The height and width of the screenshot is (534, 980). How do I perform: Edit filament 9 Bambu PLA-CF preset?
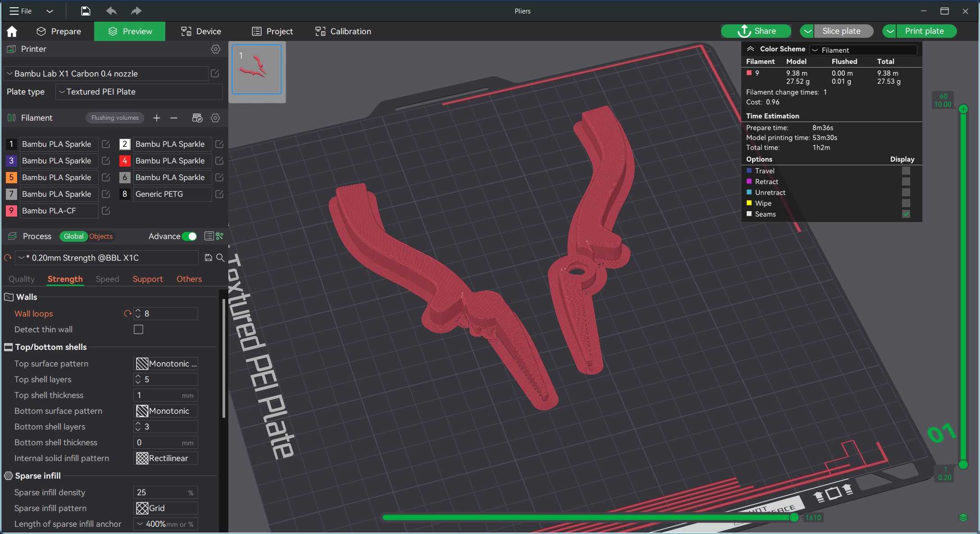pos(106,211)
